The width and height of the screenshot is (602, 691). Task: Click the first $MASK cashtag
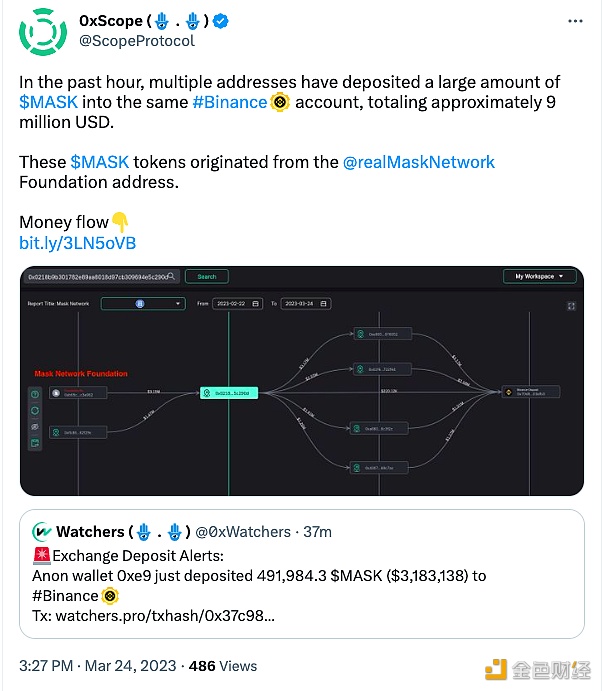(42, 102)
